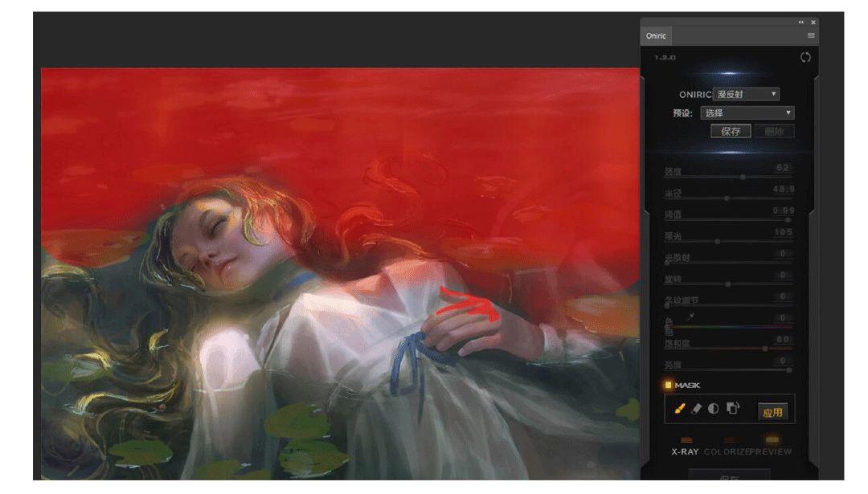
Task: Click the invert mask half-circle icon
Action: click(x=714, y=408)
